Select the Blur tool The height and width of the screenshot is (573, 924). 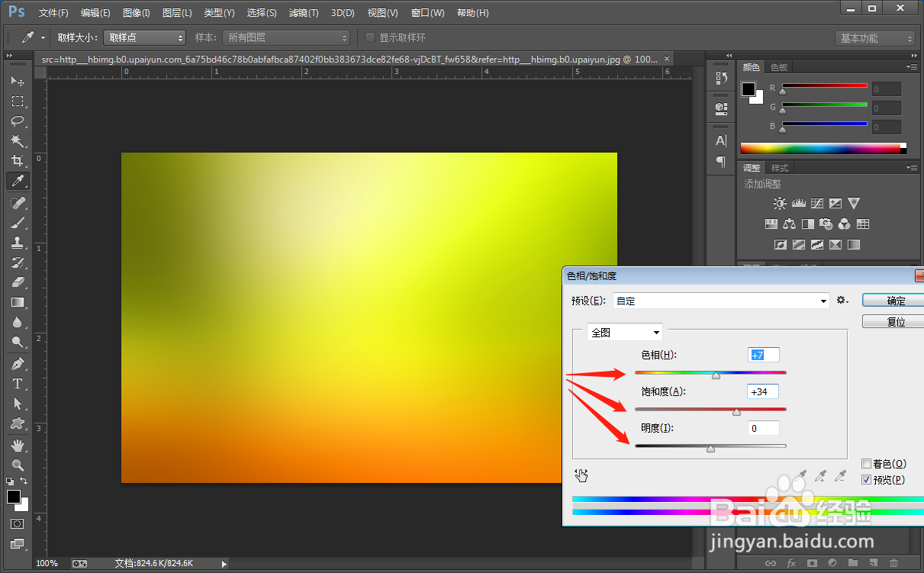(17, 321)
